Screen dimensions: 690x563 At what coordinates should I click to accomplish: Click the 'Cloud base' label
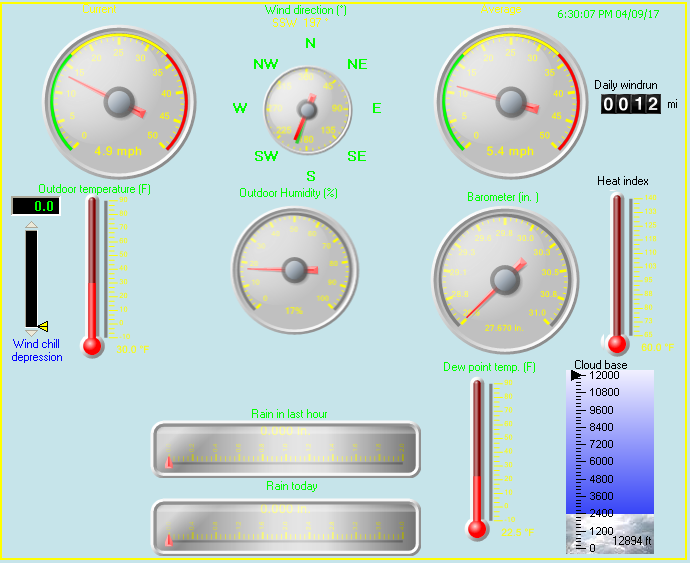click(601, 364)
